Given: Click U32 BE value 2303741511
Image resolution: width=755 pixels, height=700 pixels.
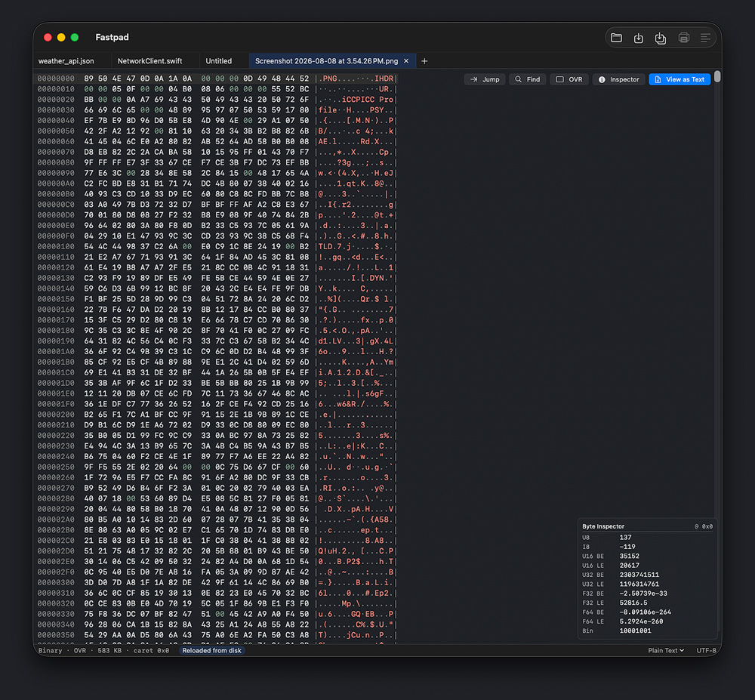Looking at the screenshot, I should [639, 575].
